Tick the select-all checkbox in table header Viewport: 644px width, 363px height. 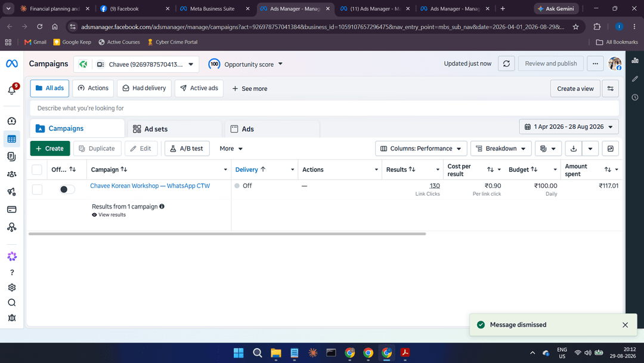pyautogui.click(x=37, y=170)
